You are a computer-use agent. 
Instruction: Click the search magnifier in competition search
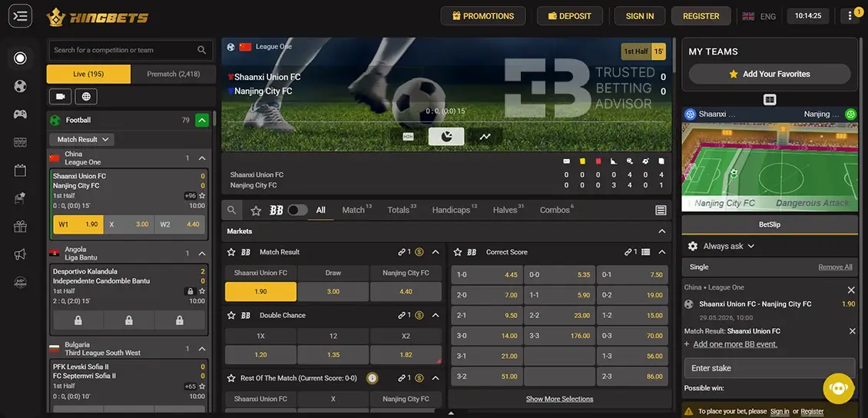(x=201, y=50)
